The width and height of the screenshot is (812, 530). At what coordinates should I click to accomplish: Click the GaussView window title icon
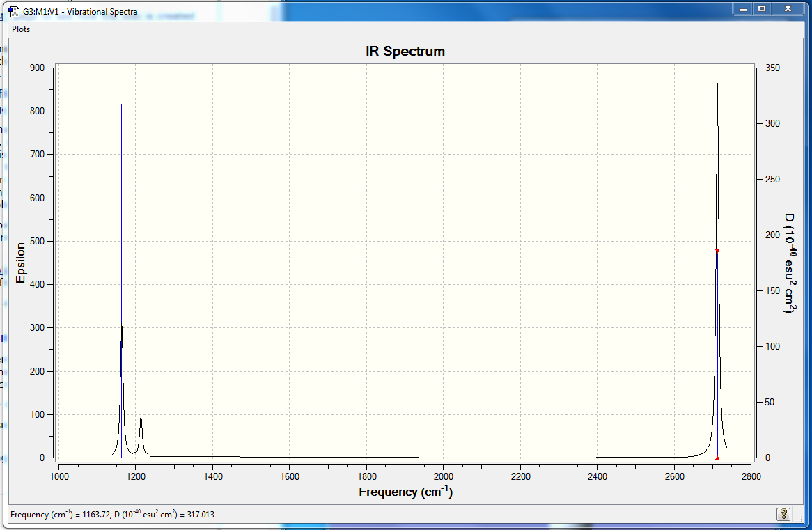click(x=13, y=11)
